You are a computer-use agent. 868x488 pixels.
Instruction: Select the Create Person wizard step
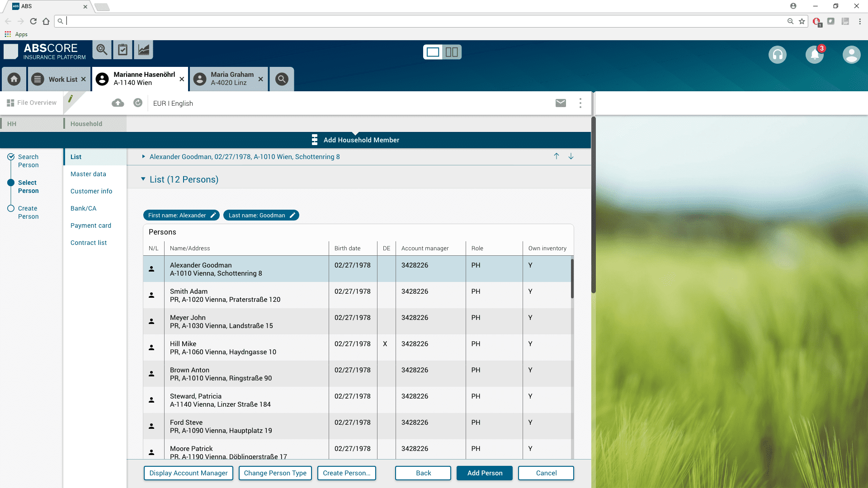[28, 212]
